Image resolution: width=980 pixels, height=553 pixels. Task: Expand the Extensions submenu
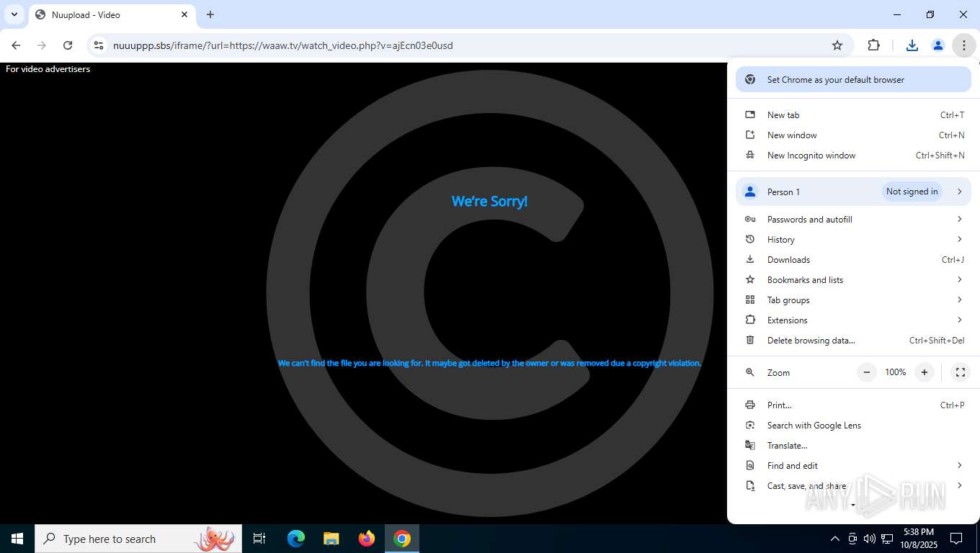[x=853, y=320]
